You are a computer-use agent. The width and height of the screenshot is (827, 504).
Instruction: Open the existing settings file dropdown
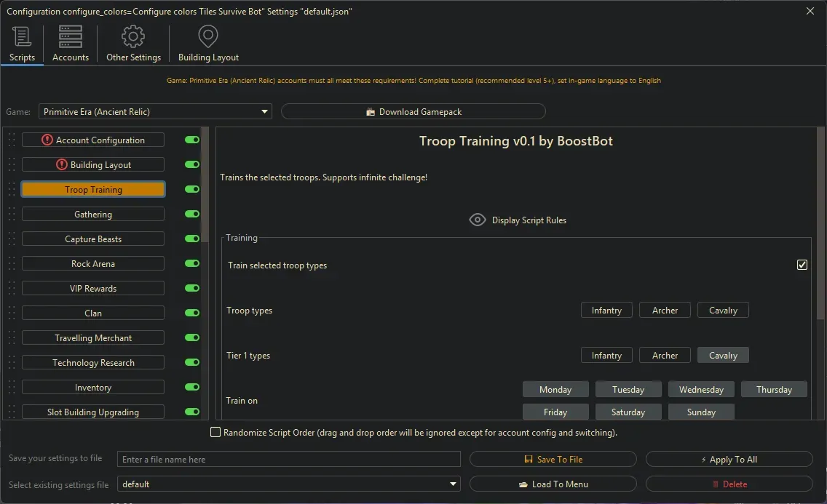[x=454, y=484]
